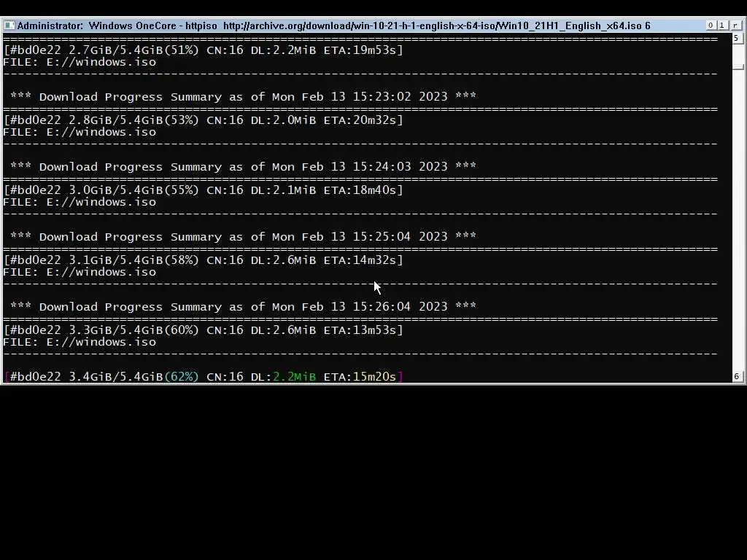This screenshot has height=560, width=747.
Task: Click the window title 'Administrator: Windows OneCore - httpiso'
Action: click(117, 26)
